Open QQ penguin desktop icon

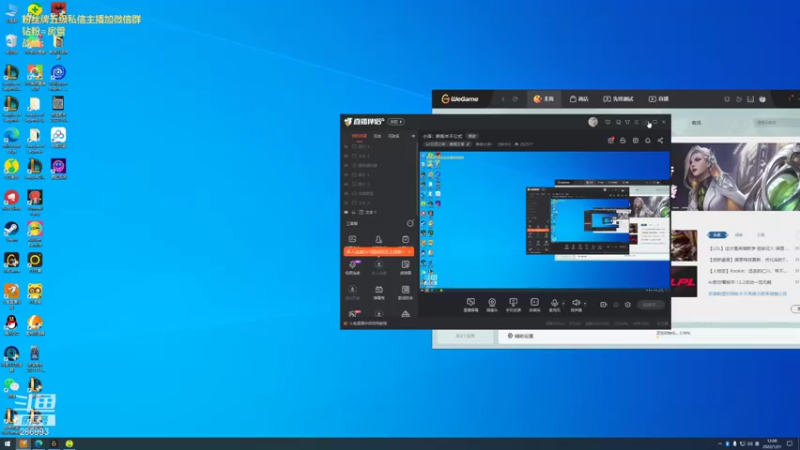pyautogui.click(x=11, y=326)
